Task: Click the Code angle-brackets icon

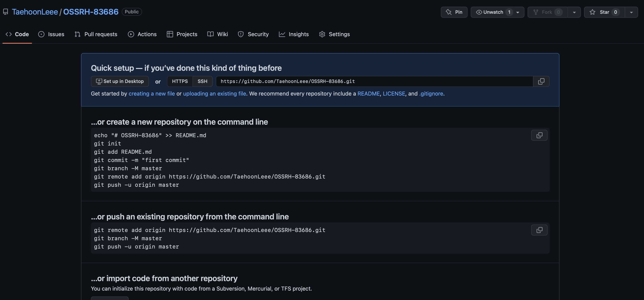Action: coord(8,34)
